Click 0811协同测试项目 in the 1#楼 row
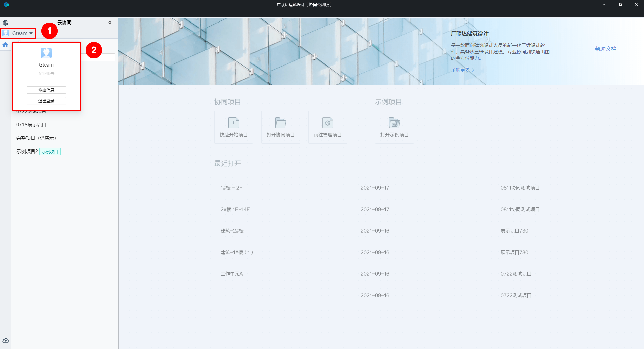The width and height of the screenshot is (644, 349). (x=520, y=188)
